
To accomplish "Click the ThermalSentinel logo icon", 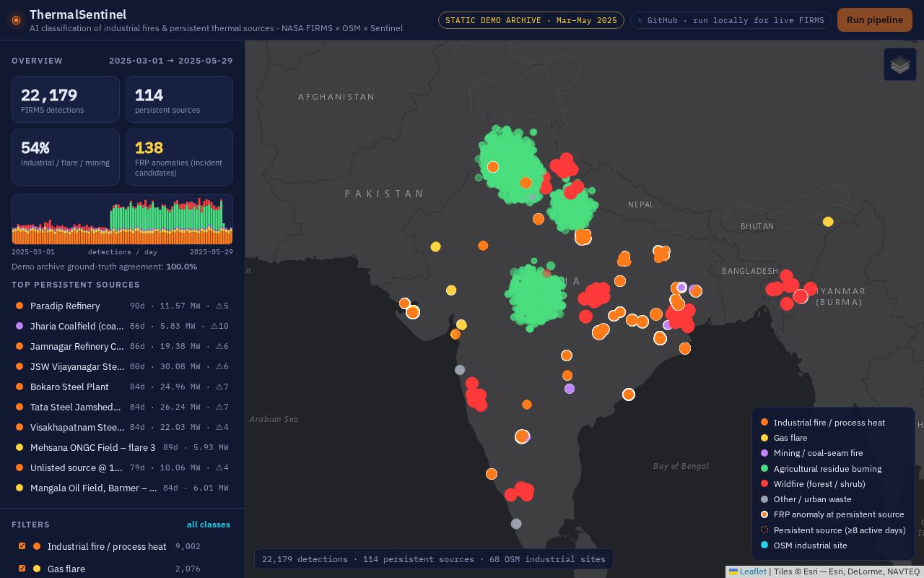I will coord(16,20).
